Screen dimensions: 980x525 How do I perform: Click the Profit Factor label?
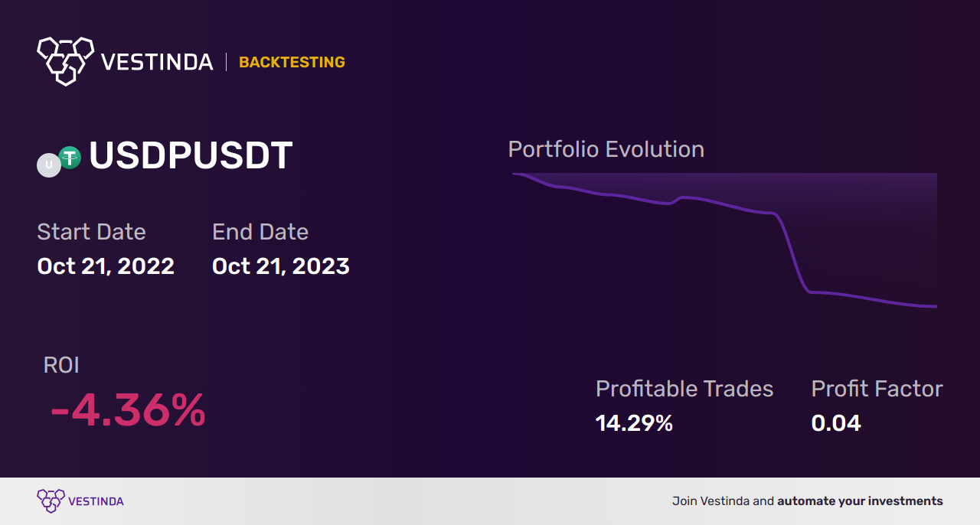877,389
